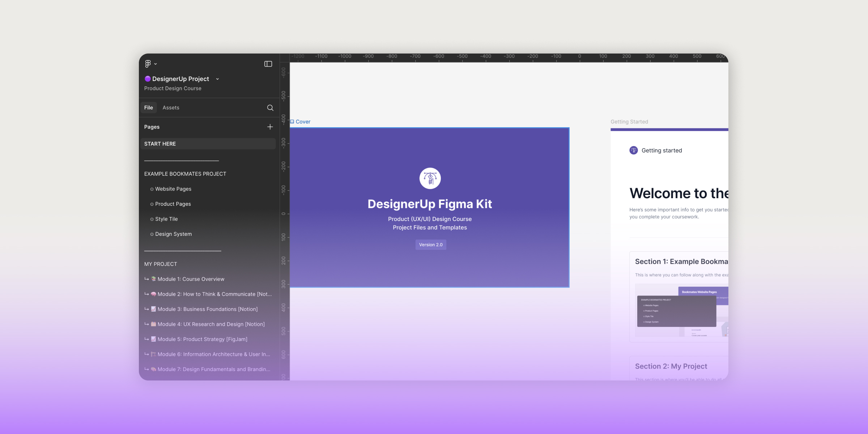Click the Bookmates pages preview thumbnail
This screenshot has height=434, width=868.
[x=681, y=311]
